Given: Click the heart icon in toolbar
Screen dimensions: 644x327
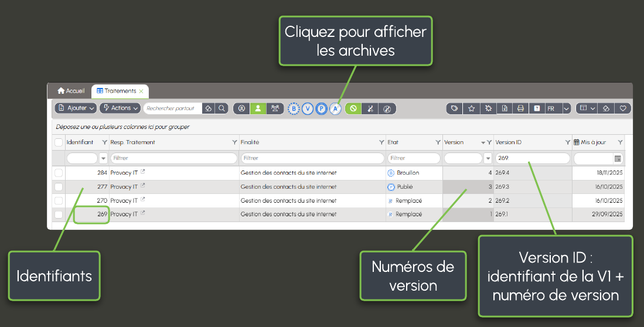Looking at the screenshot, I should click(x=623, y=108).
